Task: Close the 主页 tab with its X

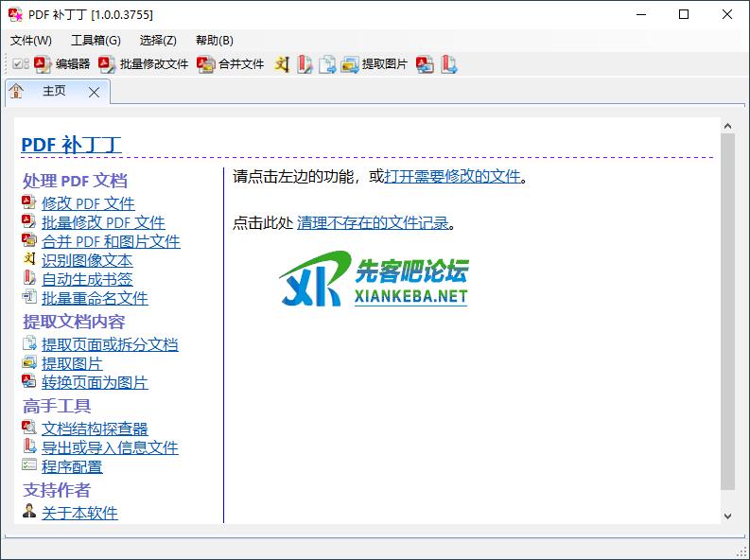Action: click(x=94, y=92)
